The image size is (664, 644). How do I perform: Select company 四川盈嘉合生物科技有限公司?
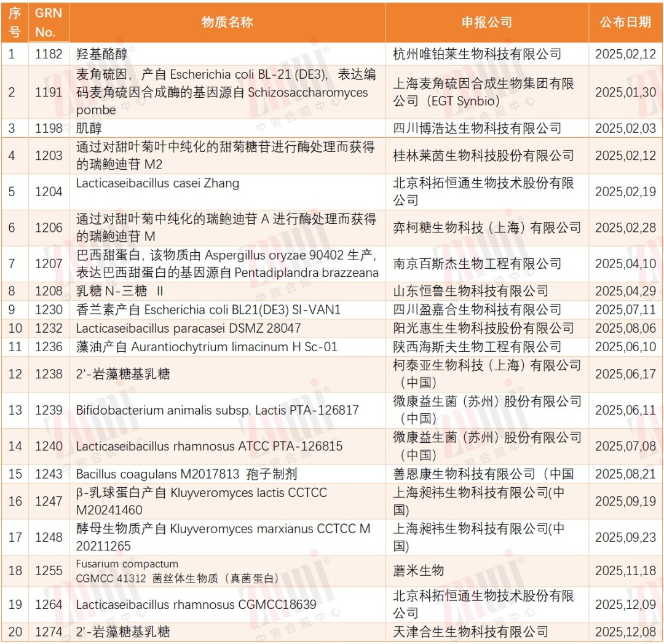click(x=477, y=310)
